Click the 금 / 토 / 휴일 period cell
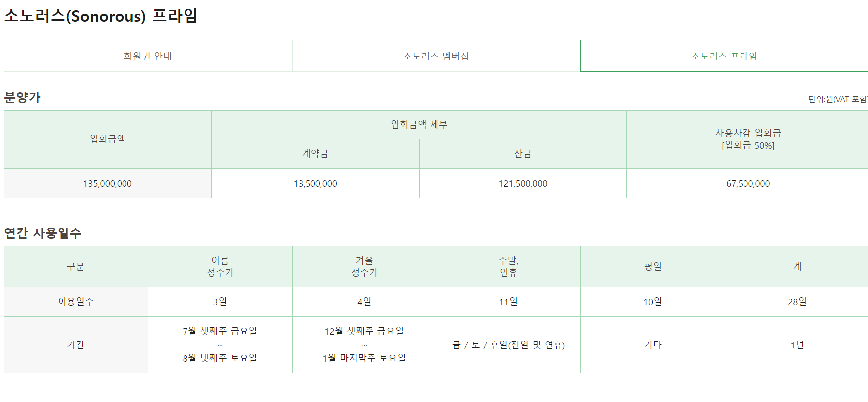 click(x=508, y=345)
